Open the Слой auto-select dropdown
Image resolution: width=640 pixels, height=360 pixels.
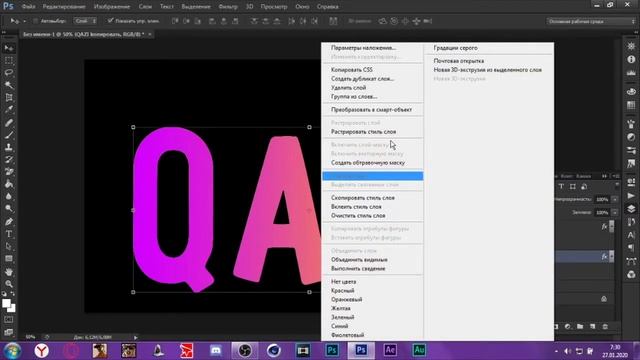85,21
